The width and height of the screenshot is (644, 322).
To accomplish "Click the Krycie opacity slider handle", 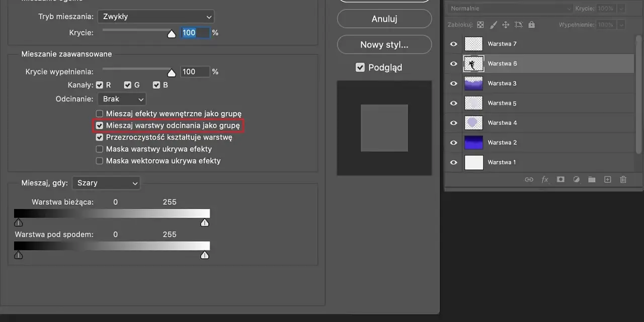I will [172, 34].
